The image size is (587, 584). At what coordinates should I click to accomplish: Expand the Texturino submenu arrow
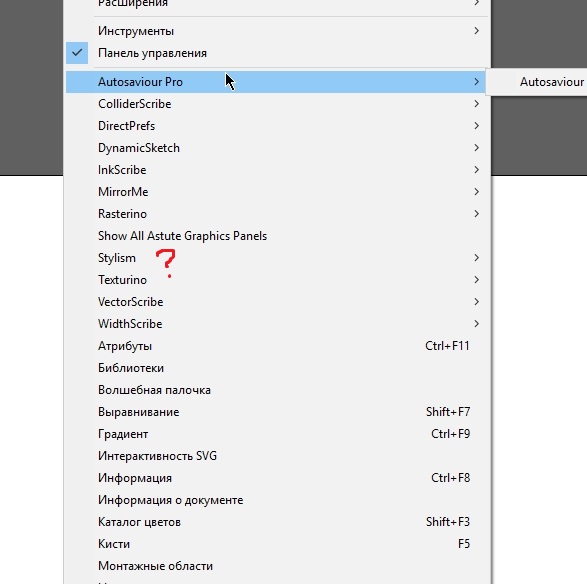(476, 280)
